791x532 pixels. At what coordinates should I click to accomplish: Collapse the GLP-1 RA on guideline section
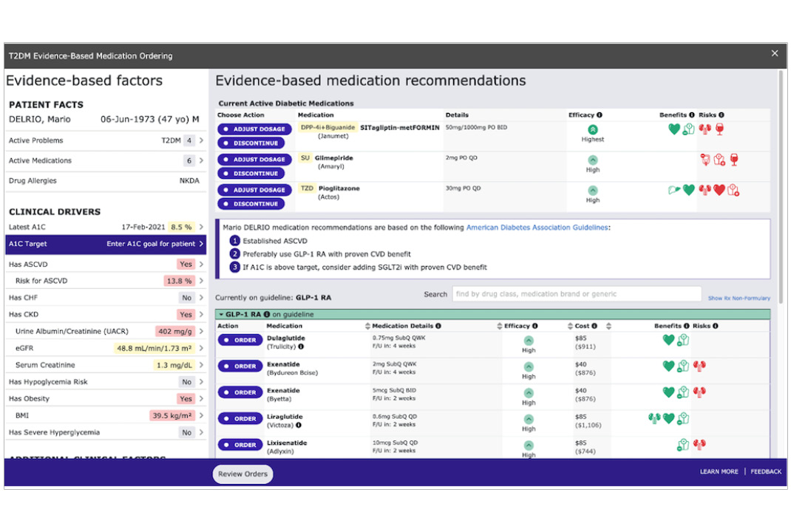tap(220, 315)
